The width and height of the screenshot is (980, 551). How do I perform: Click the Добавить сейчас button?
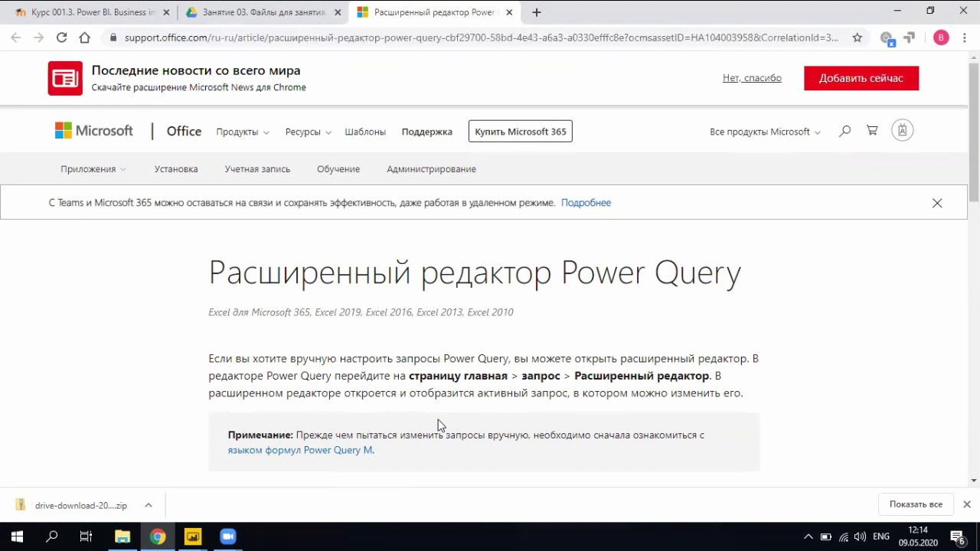tap(861, 78)
